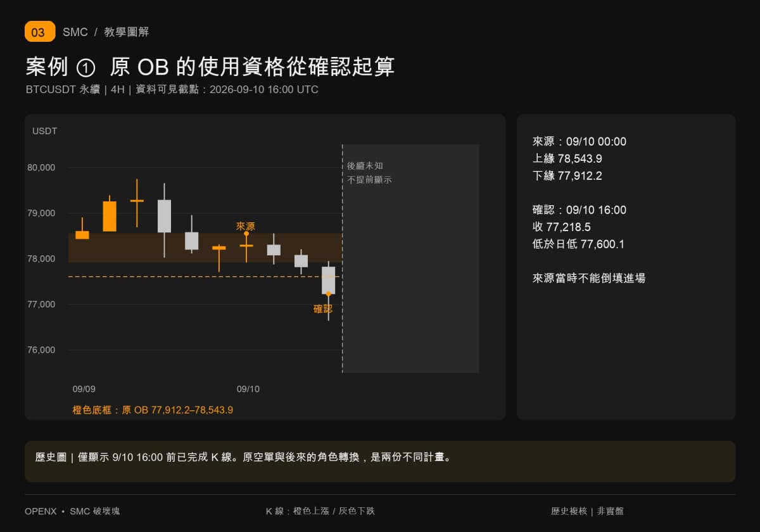Click the 歷史圖 note in the bottom banner
Image resolution: width=760 pixels, height=532 pixels.
243,457
